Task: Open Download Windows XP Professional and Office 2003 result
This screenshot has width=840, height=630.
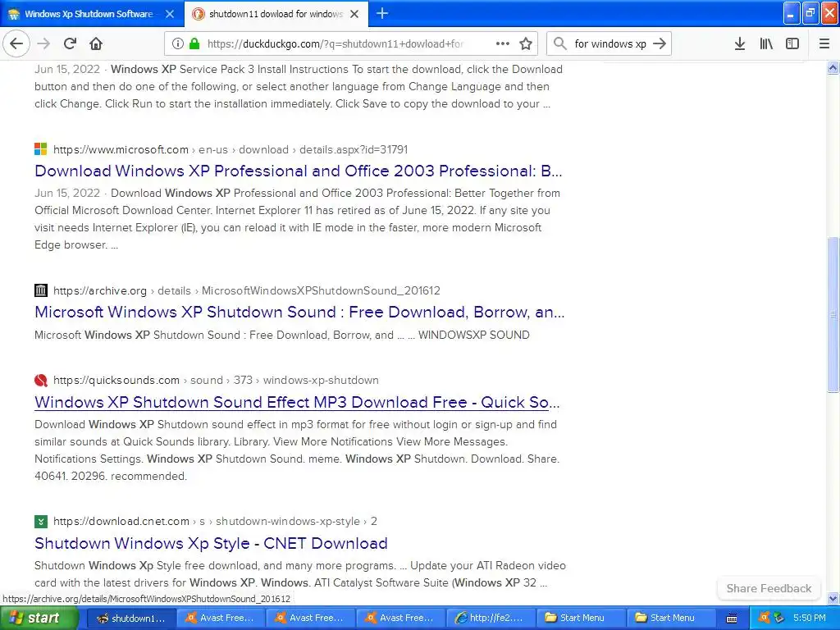Action: coord(299,171)
